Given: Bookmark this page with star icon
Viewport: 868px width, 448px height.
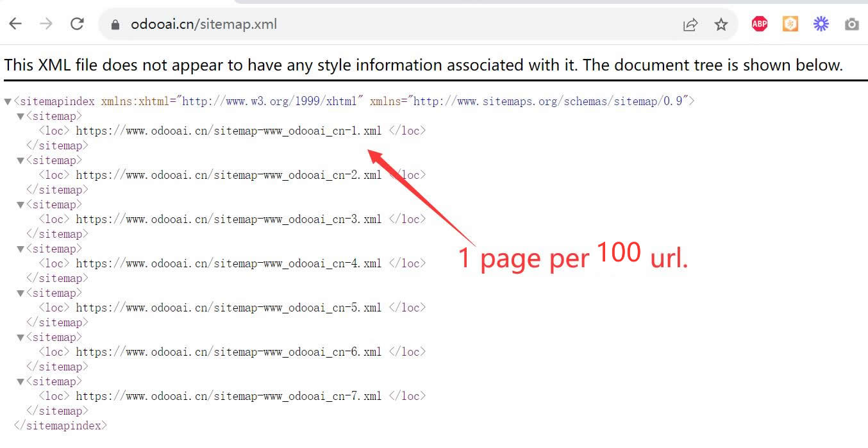Looking at the screenshot, I should point(721,24).
